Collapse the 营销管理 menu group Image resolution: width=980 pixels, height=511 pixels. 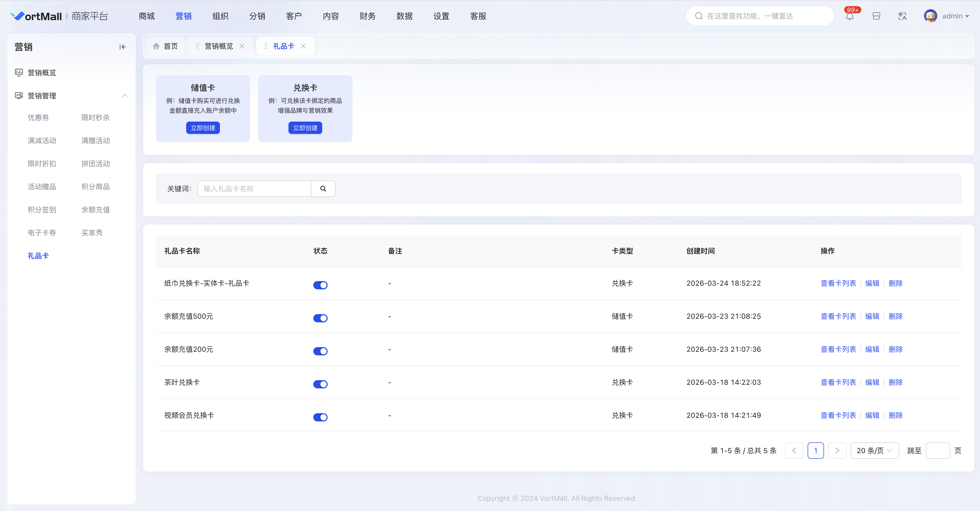click(124, 95)
